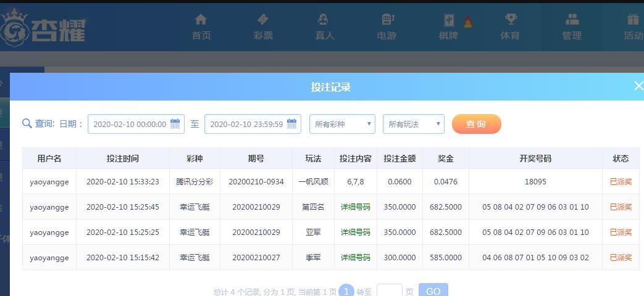The width and height of the screenshot is (644, 296).
Task: View 详细号码 for the 季军 bet
Action: coord(355,258)
